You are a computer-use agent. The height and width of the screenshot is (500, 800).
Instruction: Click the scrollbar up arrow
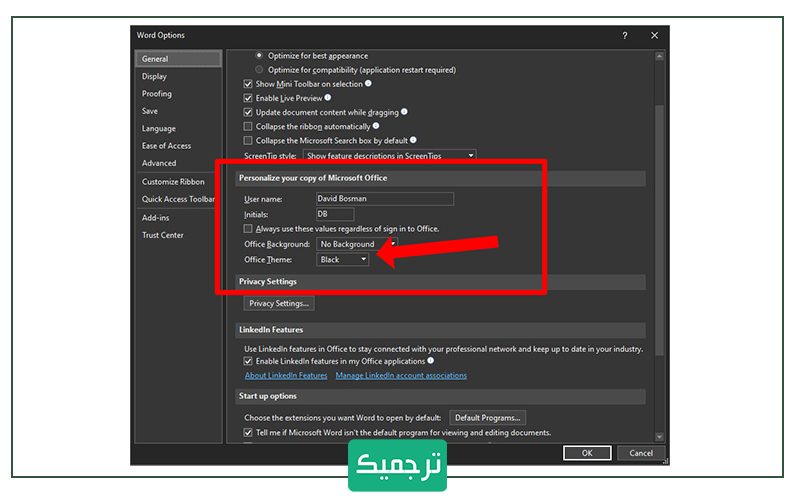(659, 56)
